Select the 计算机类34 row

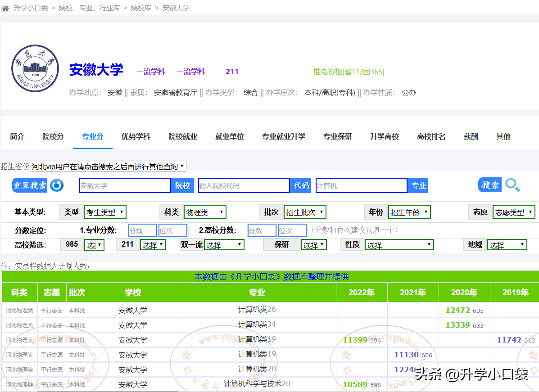tap(270, 324)
